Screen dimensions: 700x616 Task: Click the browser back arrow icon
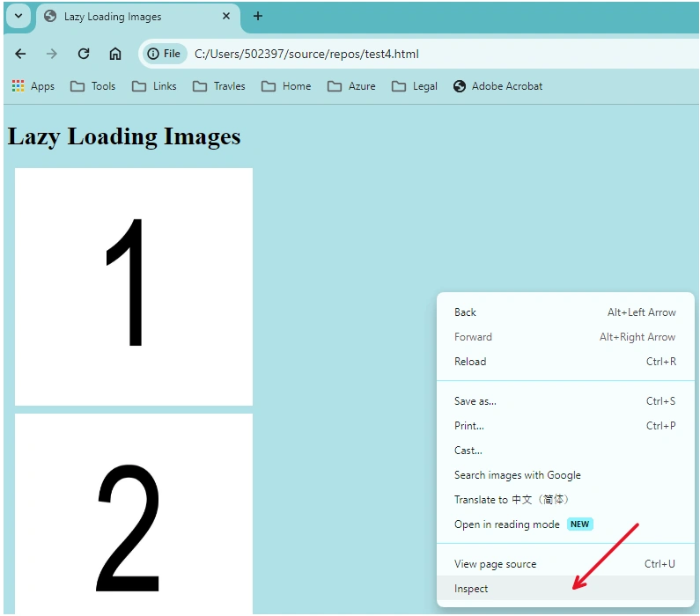pos(20,54)
